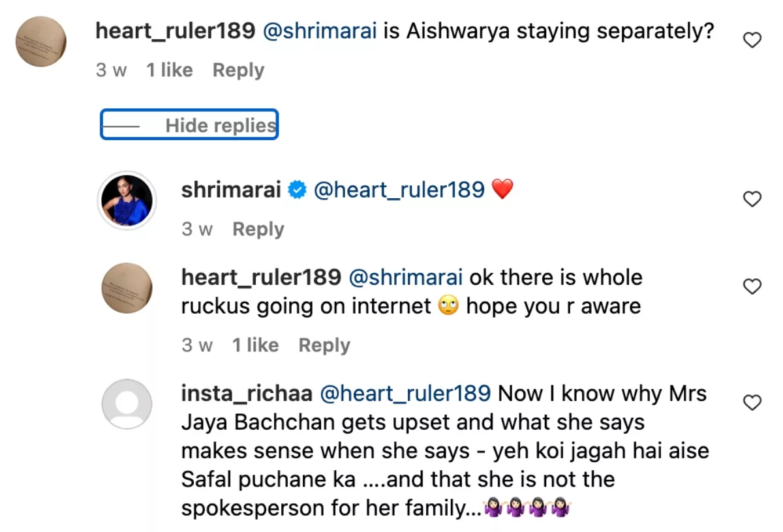Collapse thread with Hide replies
The width and height of the screenshot is (783, 532).
[x=189, y=125]
